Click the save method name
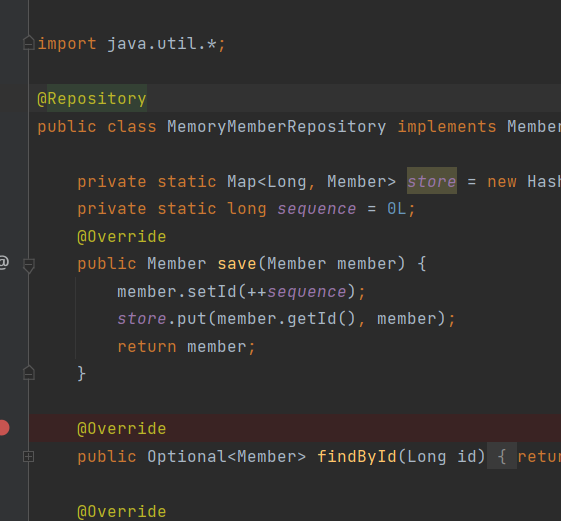The height and width of the screenshot is (521, 561). click(237, 264)
